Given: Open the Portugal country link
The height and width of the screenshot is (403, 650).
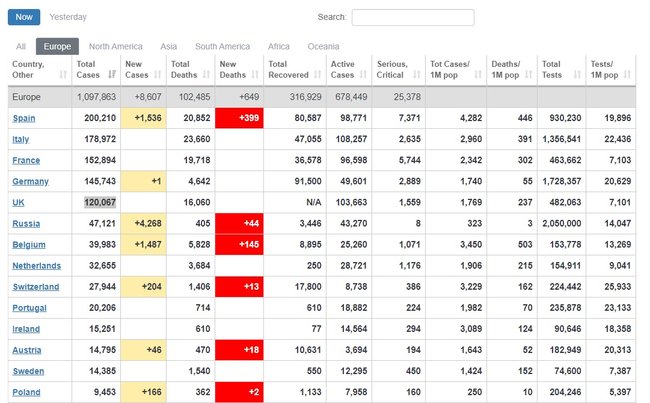Looking at the screenshot, I should (29, 308).
